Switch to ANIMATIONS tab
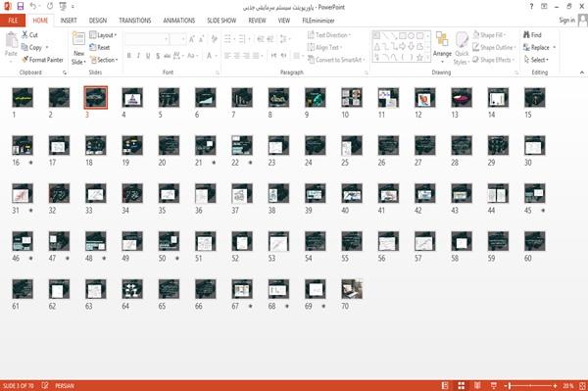 [x=179, y=21]
